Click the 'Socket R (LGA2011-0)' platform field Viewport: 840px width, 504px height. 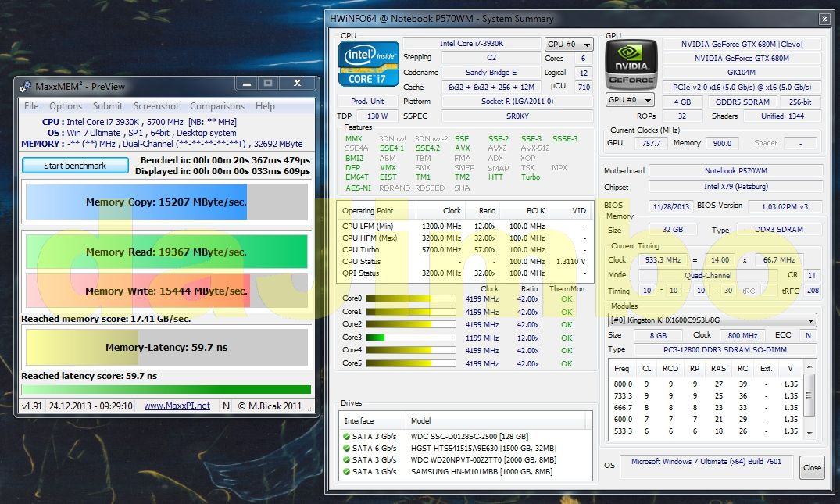(517, 102)
